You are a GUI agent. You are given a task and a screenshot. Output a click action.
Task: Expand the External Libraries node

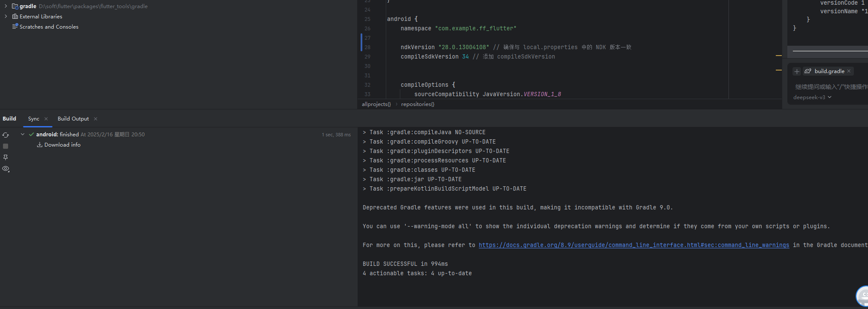(x=6, y=16)
